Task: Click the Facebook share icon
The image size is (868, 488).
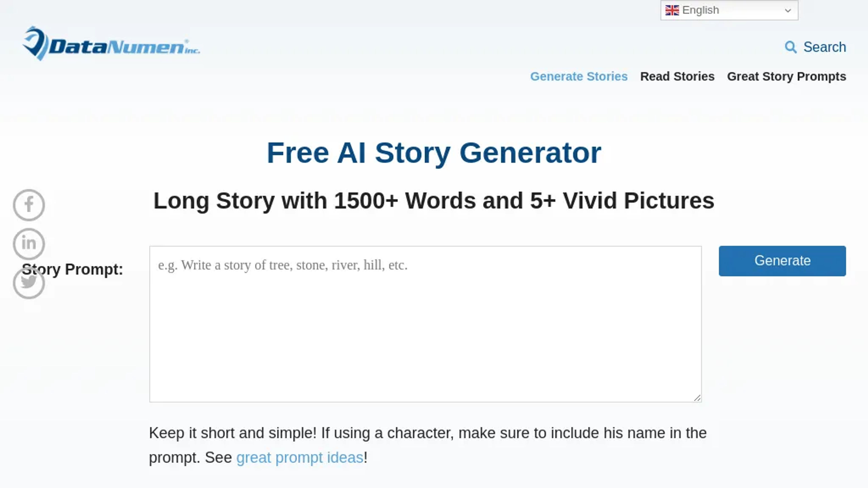Action: 29,204
